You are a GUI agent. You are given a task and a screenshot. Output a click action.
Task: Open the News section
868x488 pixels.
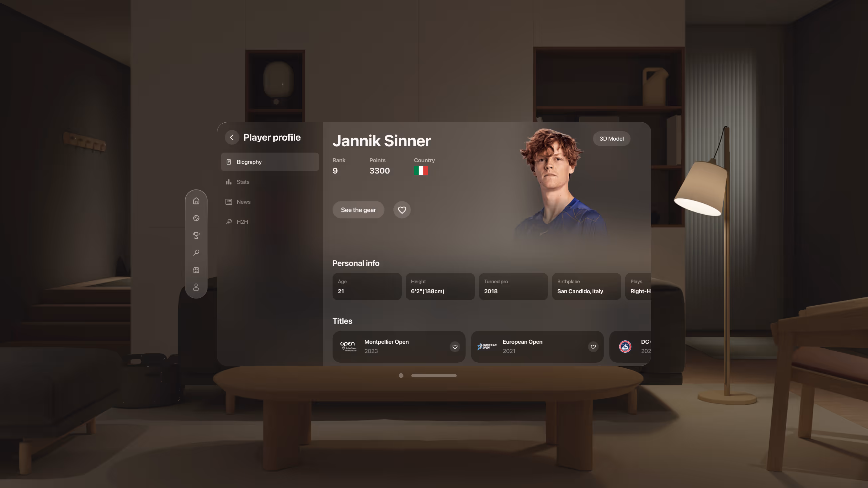point(243,202)
